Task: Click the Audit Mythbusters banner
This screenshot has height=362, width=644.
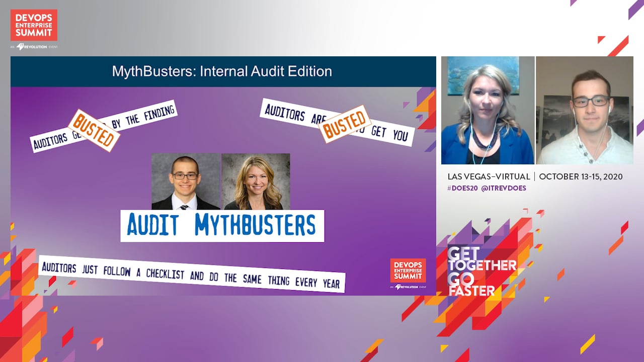Action: click(x=222, y=226)
